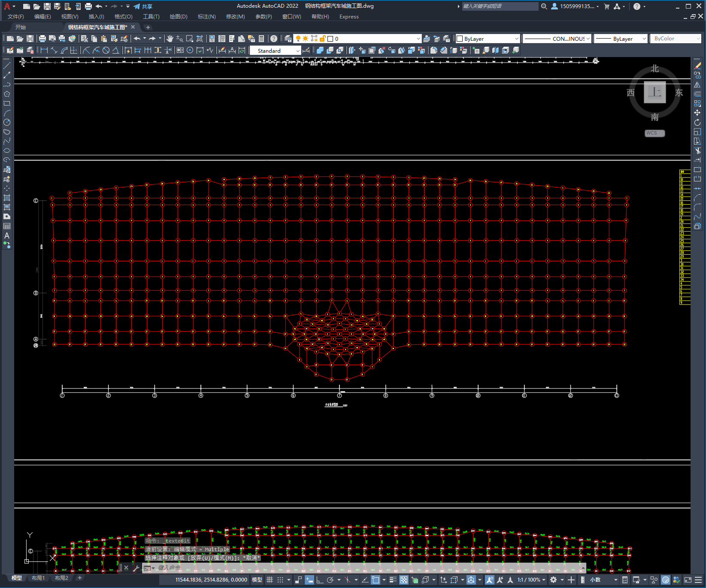Switch to the 布局1 layout tab
The width and height of the screenshot is (706, 588).
click(38, 578)
